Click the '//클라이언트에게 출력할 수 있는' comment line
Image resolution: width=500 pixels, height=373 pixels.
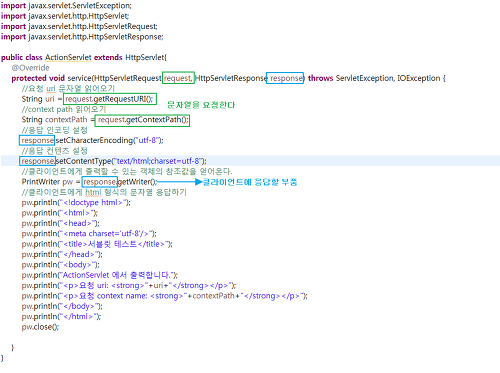pos(127,171)
